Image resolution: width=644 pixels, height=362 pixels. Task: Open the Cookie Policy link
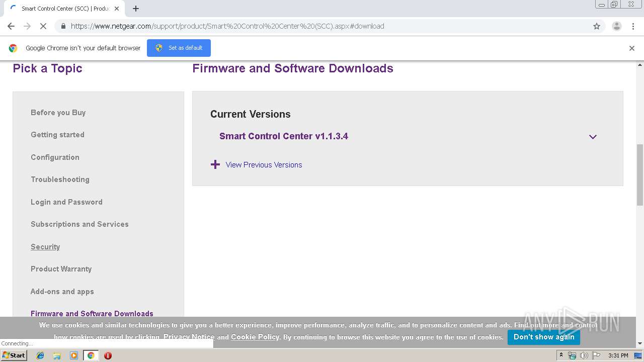click(x=255, y=337)
